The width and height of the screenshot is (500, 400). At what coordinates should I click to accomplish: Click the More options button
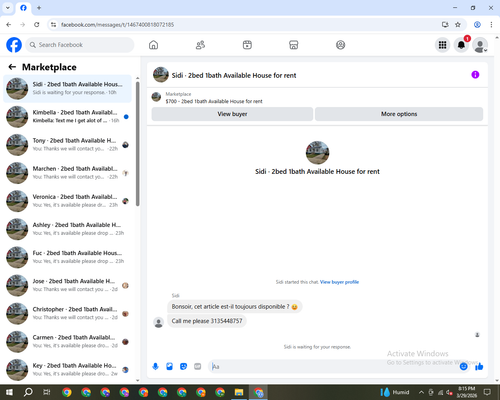(x=399, y=114)
